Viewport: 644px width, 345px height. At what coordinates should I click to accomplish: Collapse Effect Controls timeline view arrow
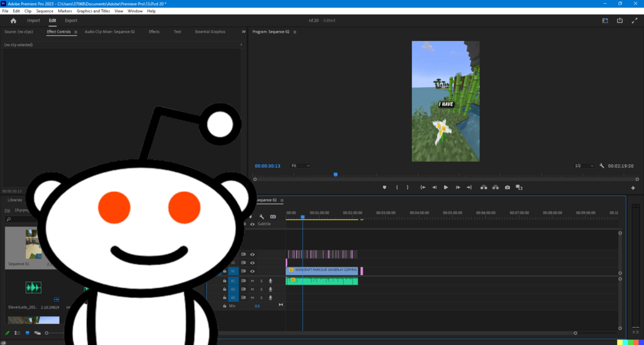241,44
